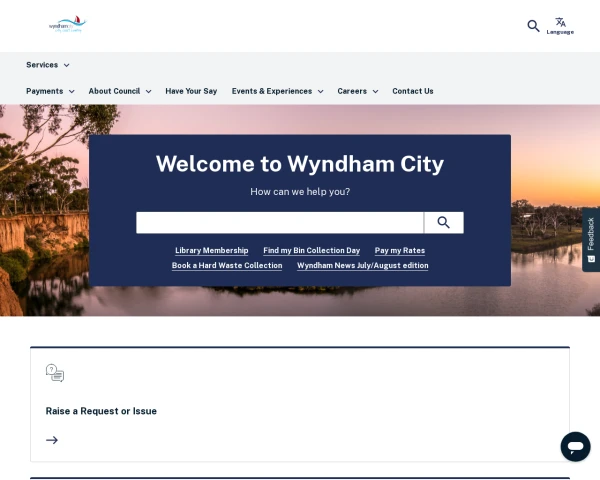600x480 pixels.
Task: Expand the Careers menu
Action: coord(358,91)
